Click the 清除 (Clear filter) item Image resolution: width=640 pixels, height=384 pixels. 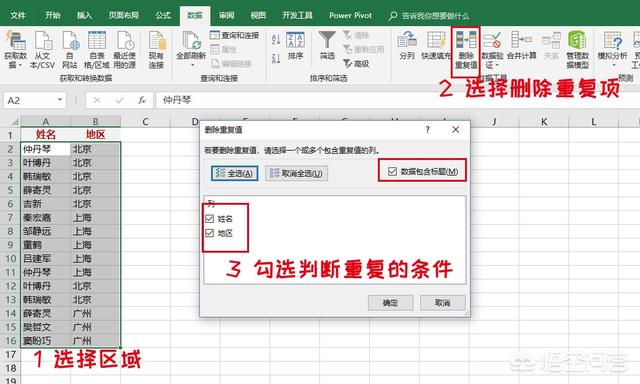coord(356,36)
